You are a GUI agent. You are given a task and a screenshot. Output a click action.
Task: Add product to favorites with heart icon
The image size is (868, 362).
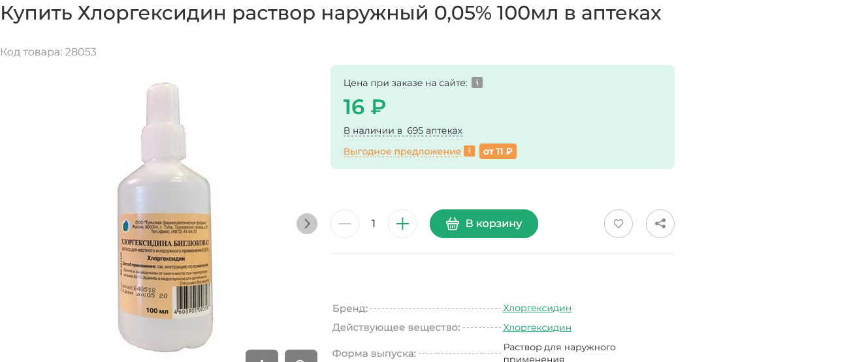[x=618, y=224]
